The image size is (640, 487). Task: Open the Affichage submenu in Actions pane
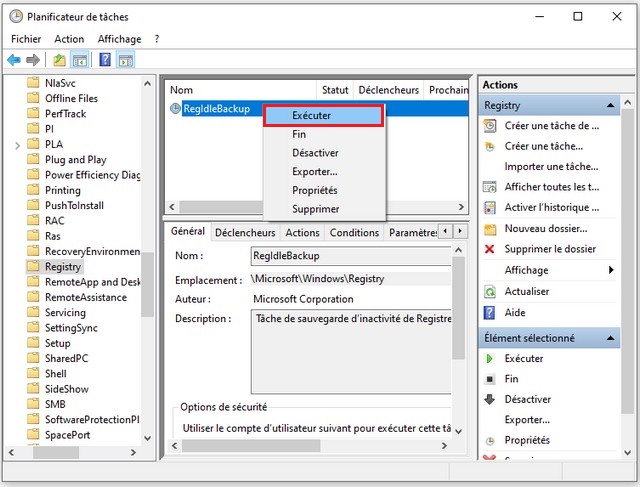pyautogui.click(x=611, y=270)
